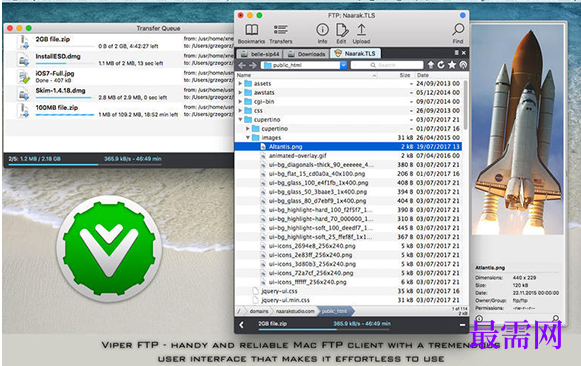
Task: Click the 100MB file.zip progress bar
Action: [x=65, y=115]
